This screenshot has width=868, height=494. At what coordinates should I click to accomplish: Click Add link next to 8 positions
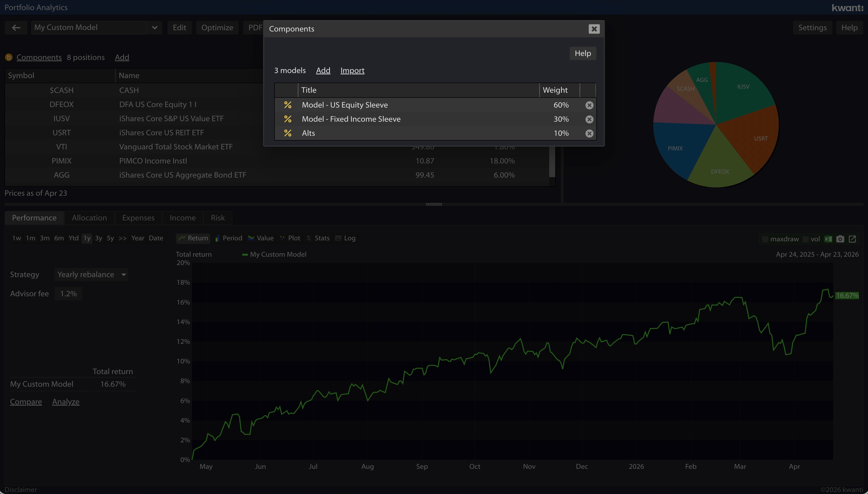click(122, 57)
